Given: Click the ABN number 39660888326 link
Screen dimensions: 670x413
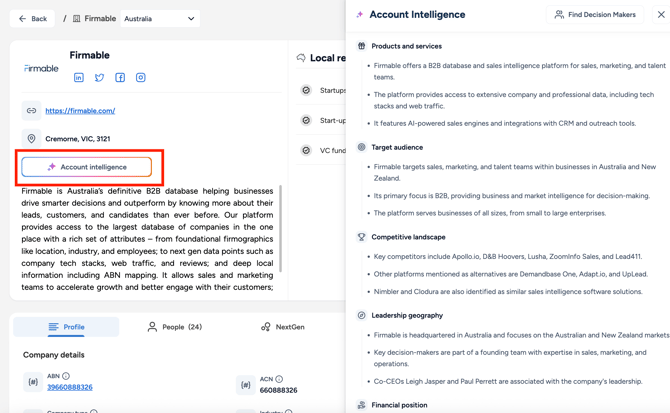Looking at the screenshot, I should 70,387.
